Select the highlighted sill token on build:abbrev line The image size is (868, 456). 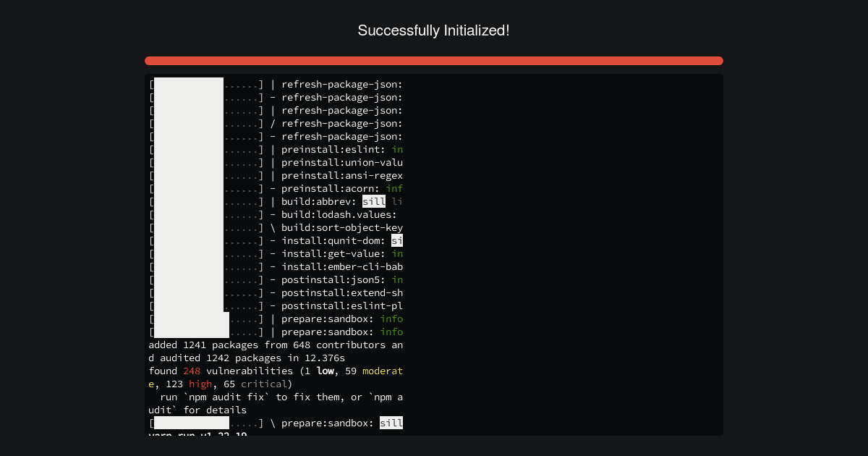374,201
